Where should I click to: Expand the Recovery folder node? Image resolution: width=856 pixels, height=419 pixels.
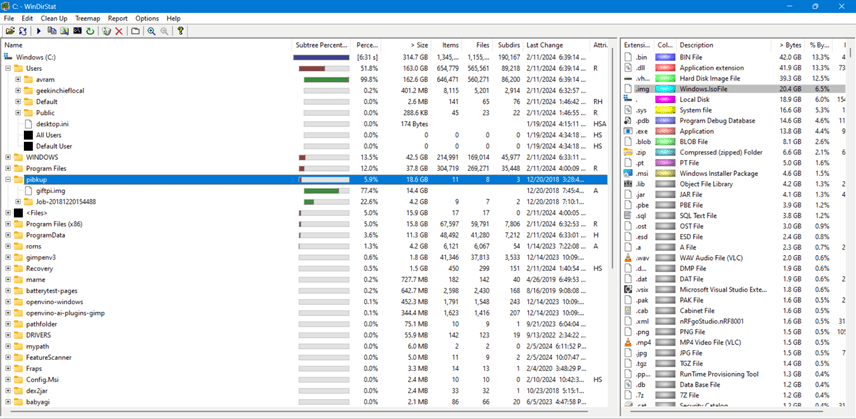pos(8,268)
